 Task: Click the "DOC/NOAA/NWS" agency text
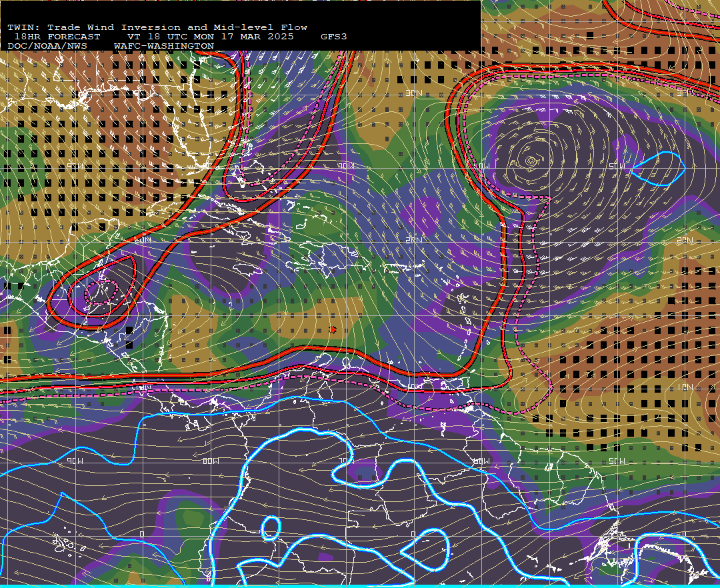[x=47, y=47]
